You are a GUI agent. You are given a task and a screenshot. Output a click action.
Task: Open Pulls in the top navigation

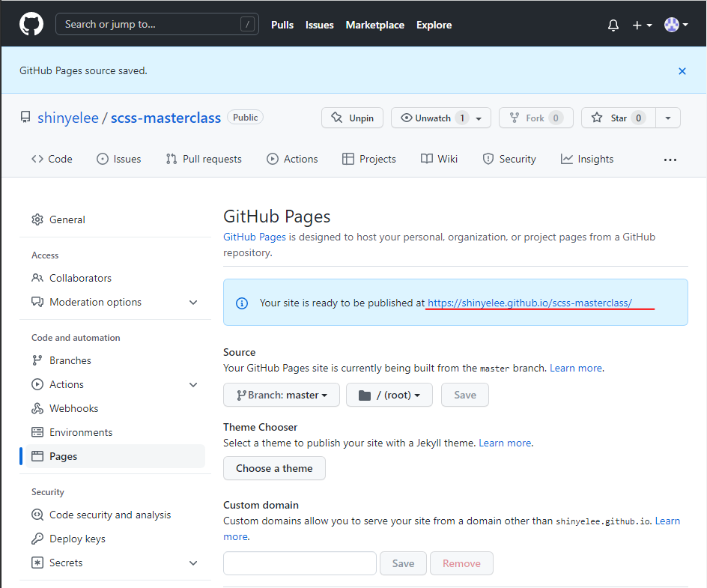click(x=282, y=25)
